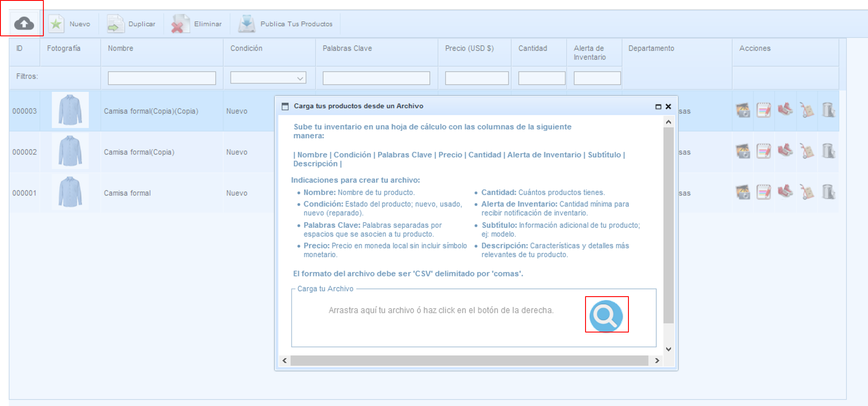The height and width of the screenshot is (406, 868).
Task: Open the Condición filter dropdown
Action: click(x=268, y=78)
